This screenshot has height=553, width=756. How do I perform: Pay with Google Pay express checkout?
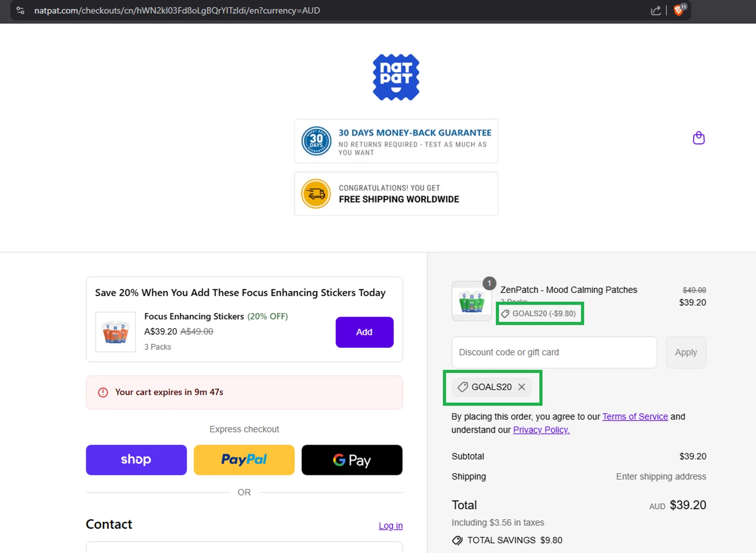pos(352,460)
